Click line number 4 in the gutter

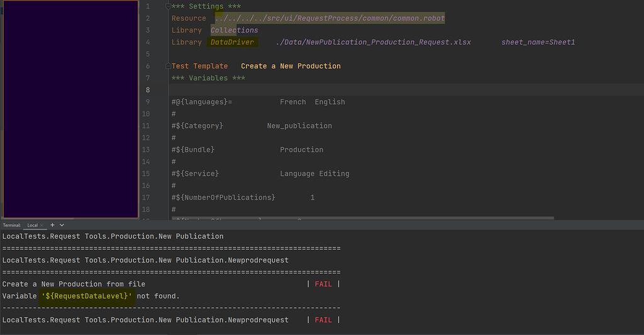point(147,42)
